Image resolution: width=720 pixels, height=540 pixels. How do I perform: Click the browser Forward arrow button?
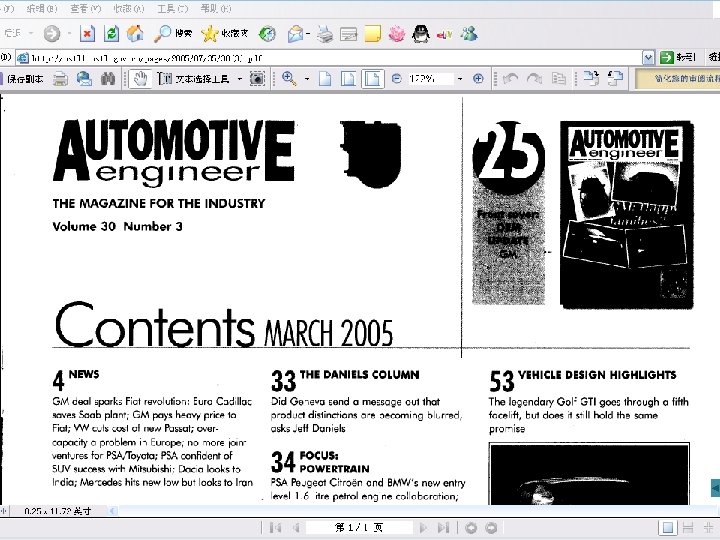click(x=51, y=34)
